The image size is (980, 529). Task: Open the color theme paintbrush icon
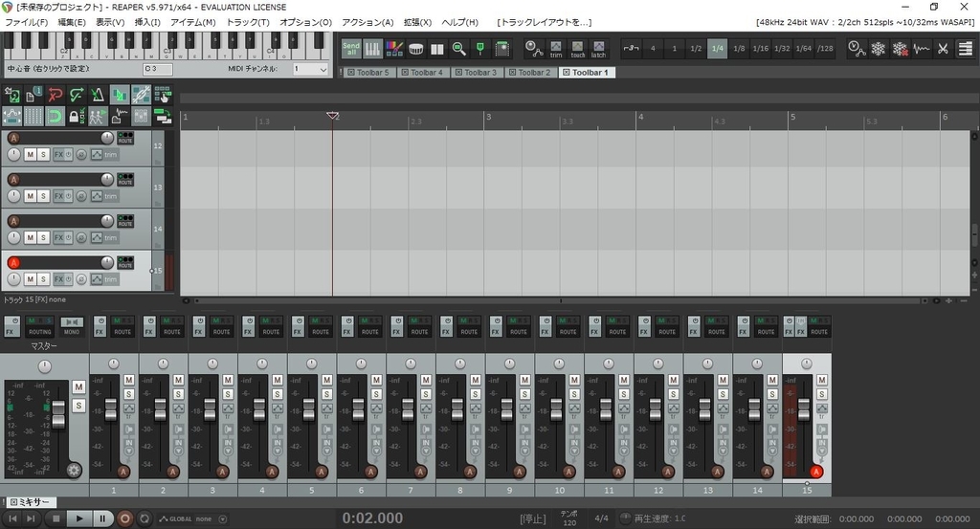[394, 48]
